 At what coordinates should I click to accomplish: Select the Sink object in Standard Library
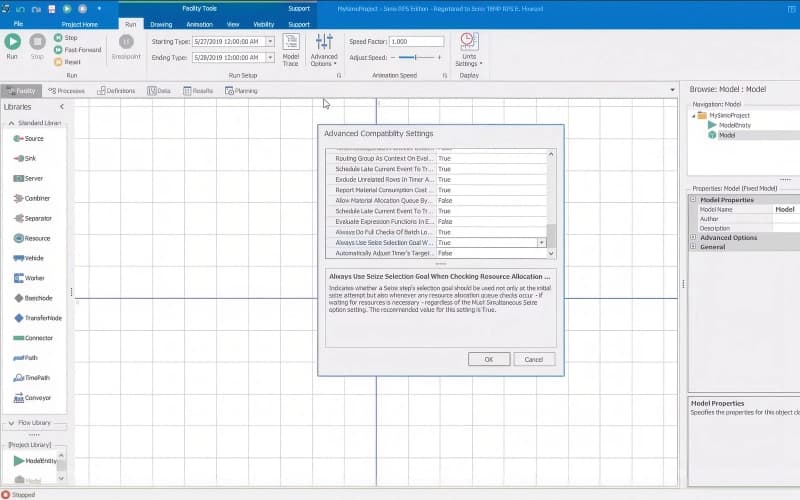[25, 159]
